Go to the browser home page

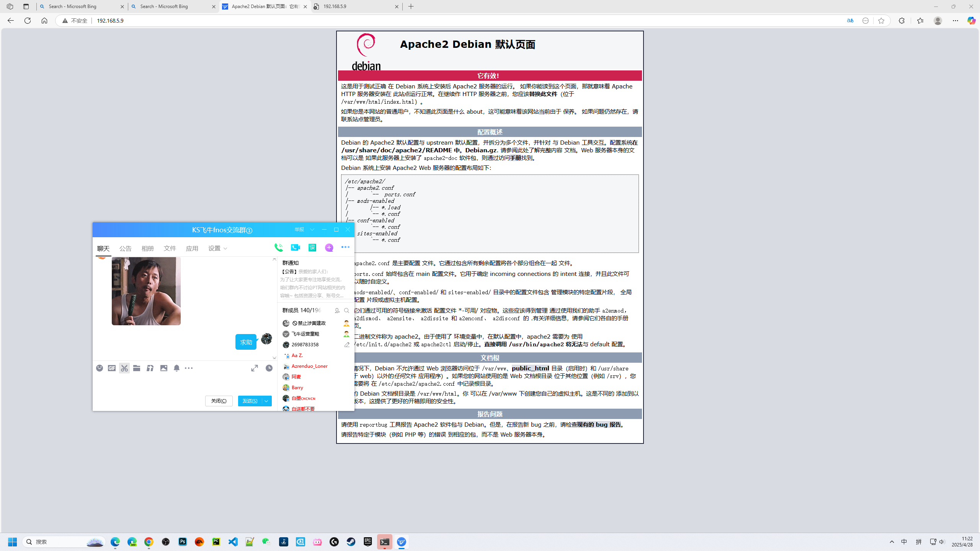(x=44, y=21)
